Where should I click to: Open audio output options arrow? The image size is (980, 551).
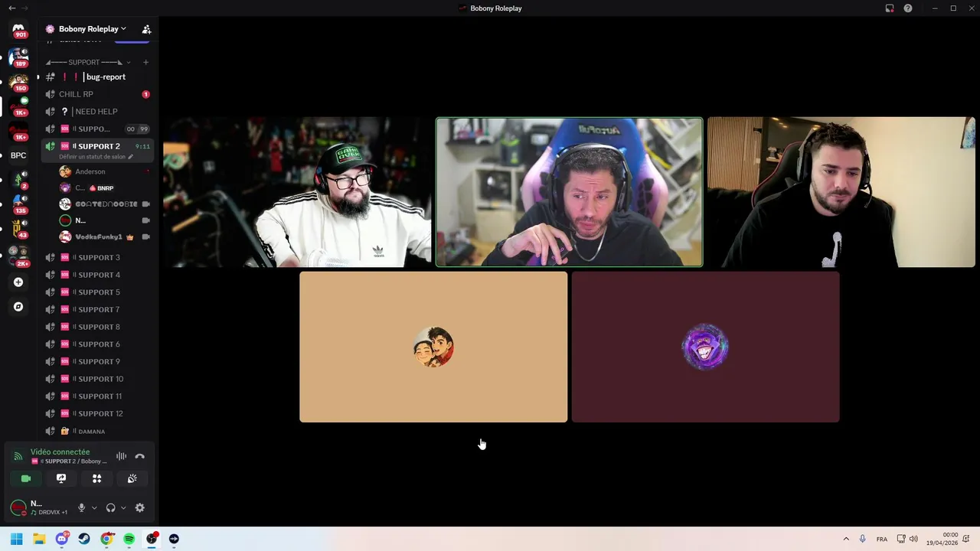[x=123, y=507]
